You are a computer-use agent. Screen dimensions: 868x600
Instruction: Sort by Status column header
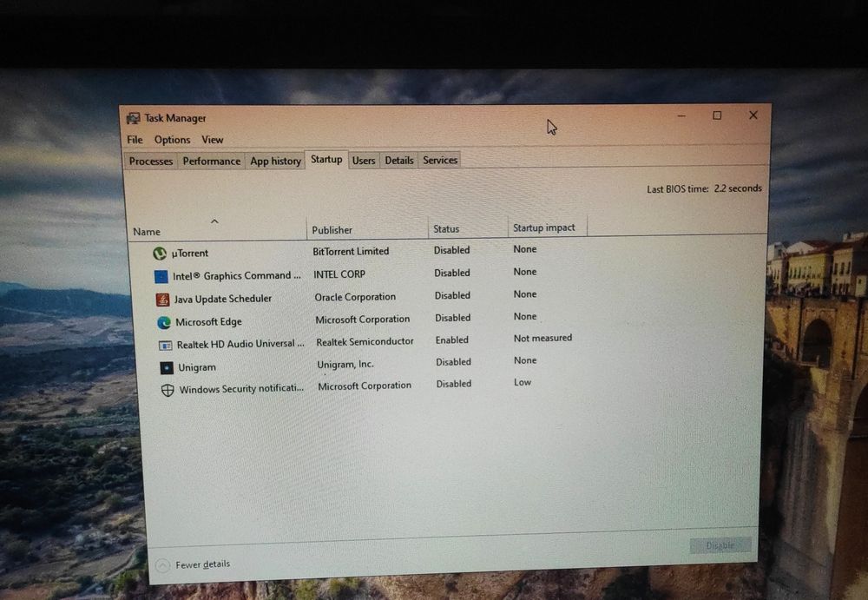tap(468, 228)
